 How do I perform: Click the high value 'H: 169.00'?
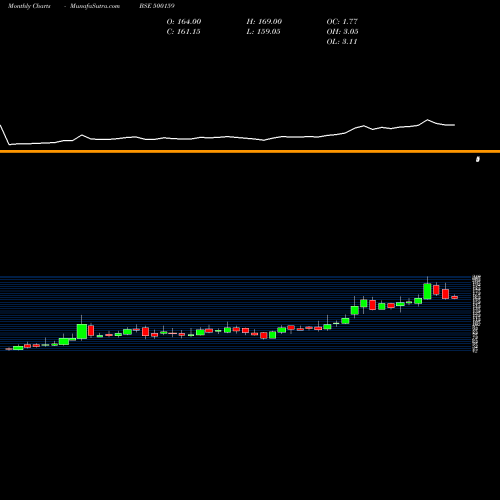(x=264, y=22)
